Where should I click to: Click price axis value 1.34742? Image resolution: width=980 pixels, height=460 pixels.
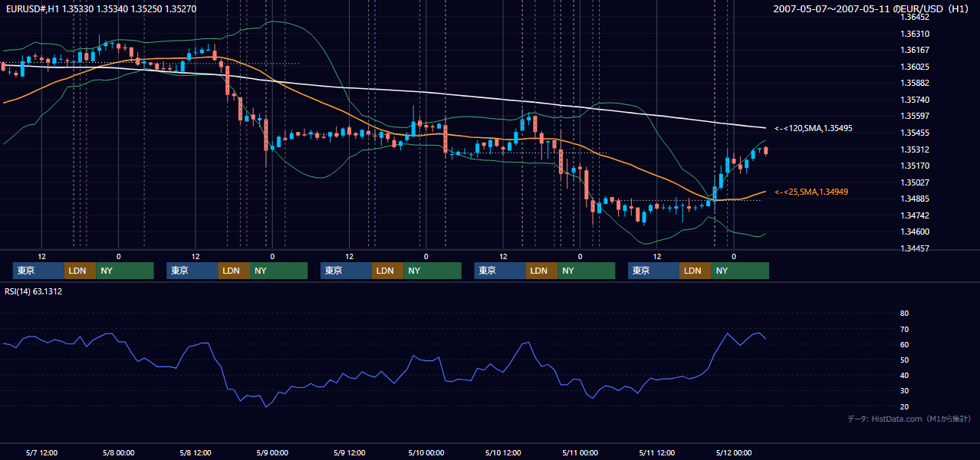coord(915,215)
